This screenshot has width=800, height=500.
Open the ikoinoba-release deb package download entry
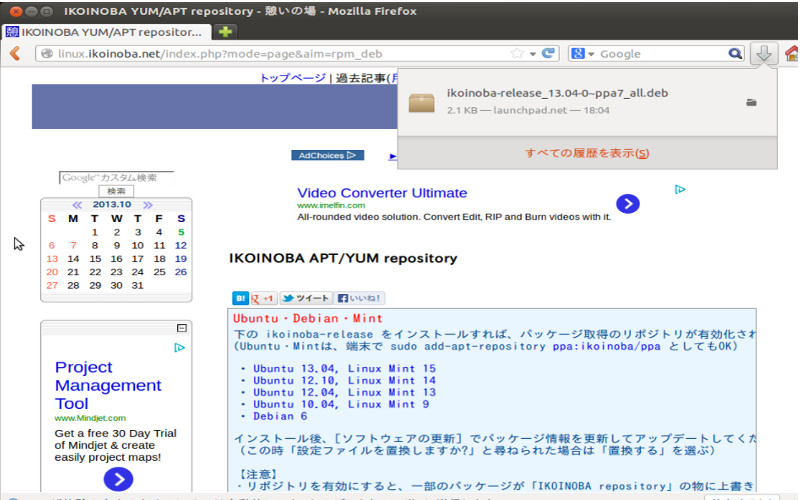(587, 102)
